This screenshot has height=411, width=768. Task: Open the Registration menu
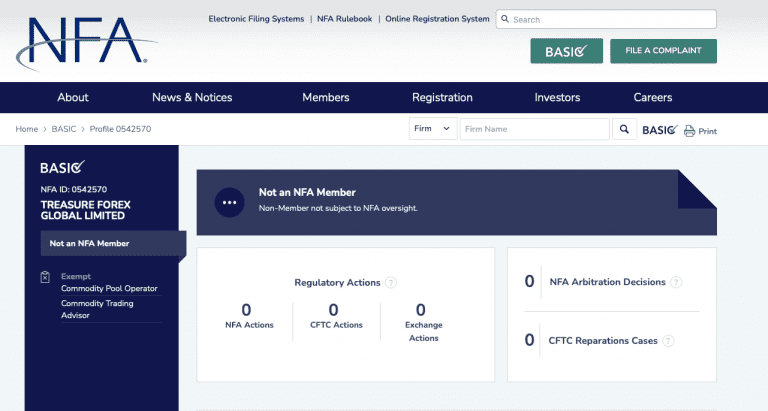(x=442, y=97)
